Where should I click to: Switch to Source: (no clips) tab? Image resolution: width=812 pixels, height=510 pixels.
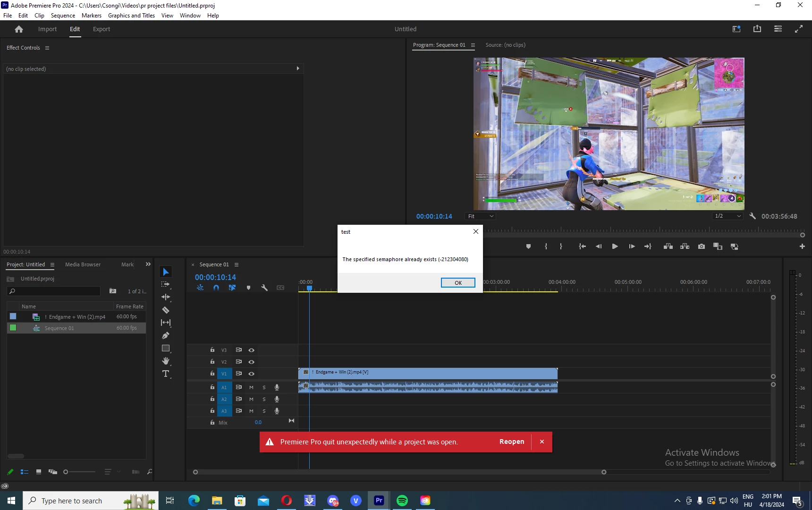[505, 45]
